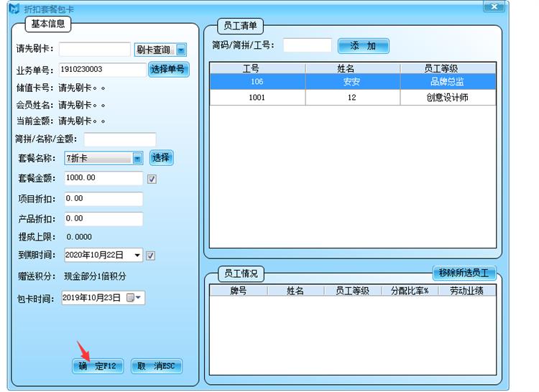Image resolution: width=539 pixels, height=392 pixels.
Task: Click the name cell 12 in employee list
Action: click(352, 98)
